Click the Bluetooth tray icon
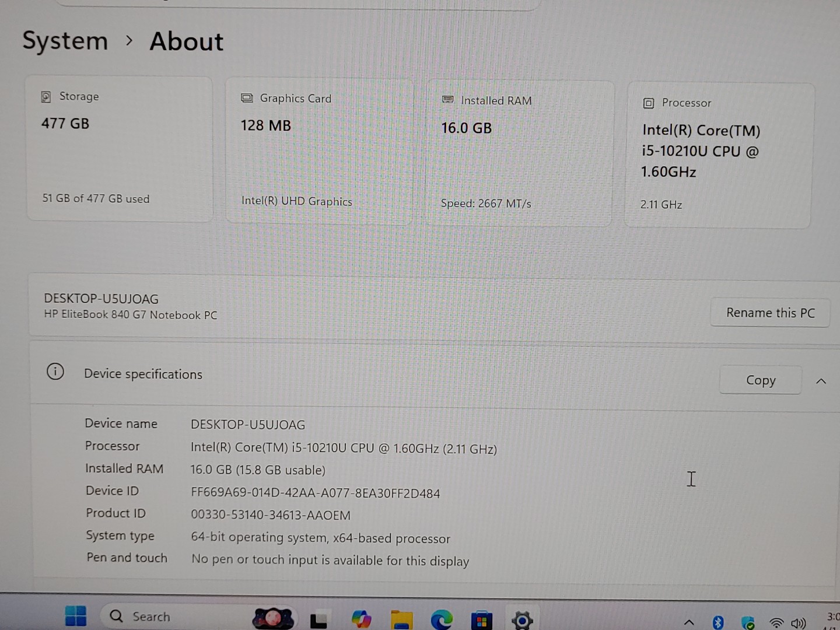Image resolution: width=840 pixels, height=630 pixels. 718,622
